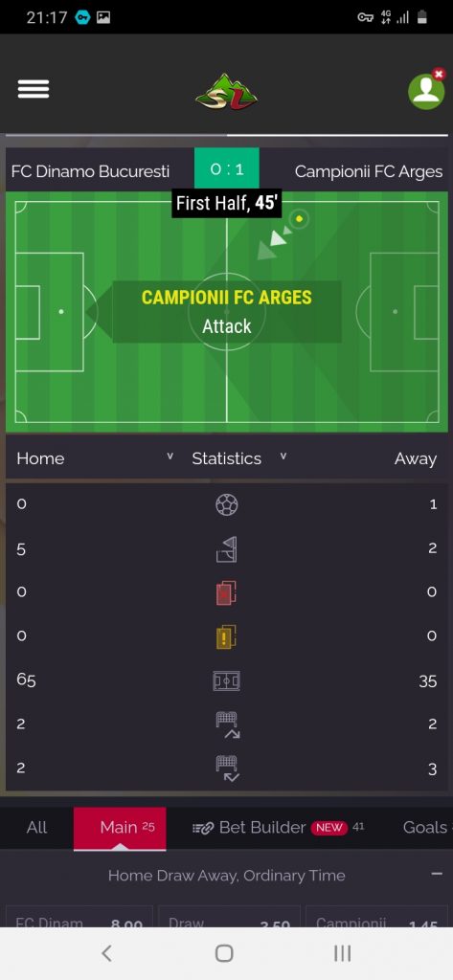Select the corner flag statistic icon
This screenshot has width=453, height=980.
point(226,549)
